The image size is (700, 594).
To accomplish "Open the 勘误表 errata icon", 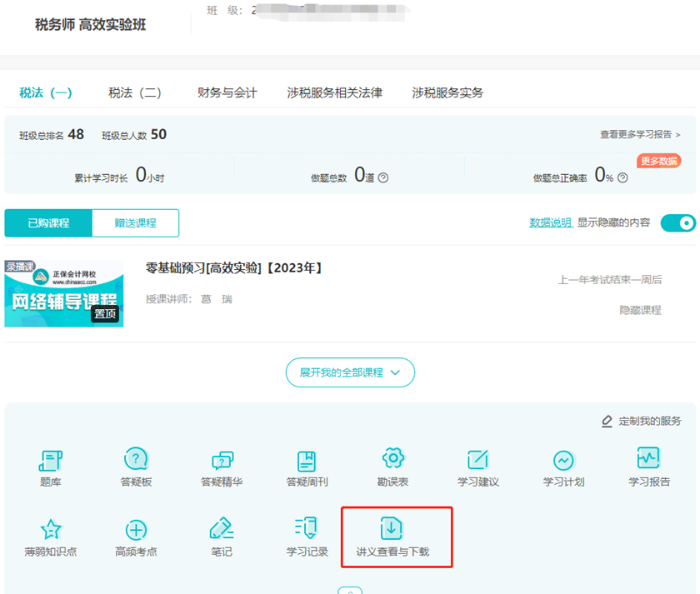I will (392, 459).
